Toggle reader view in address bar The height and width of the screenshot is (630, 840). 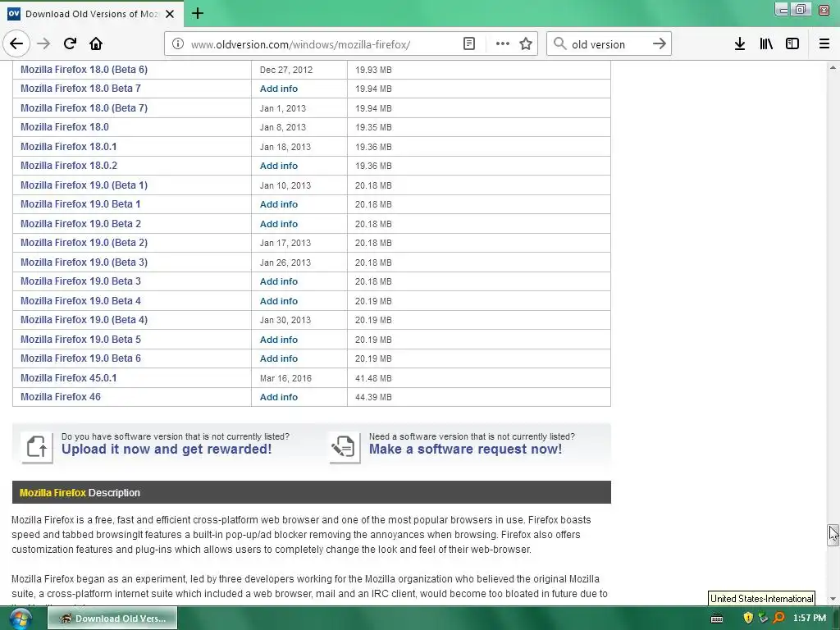coord(468,44)
